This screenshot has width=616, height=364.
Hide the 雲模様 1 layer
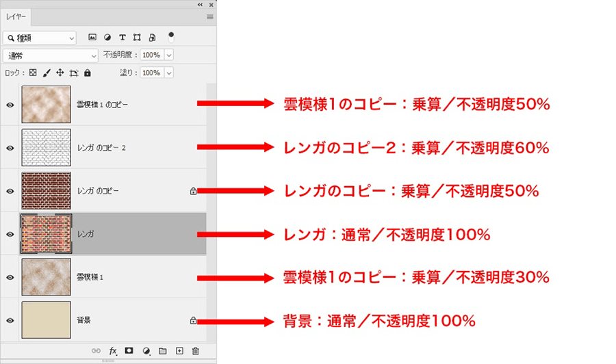click(10, 277)
